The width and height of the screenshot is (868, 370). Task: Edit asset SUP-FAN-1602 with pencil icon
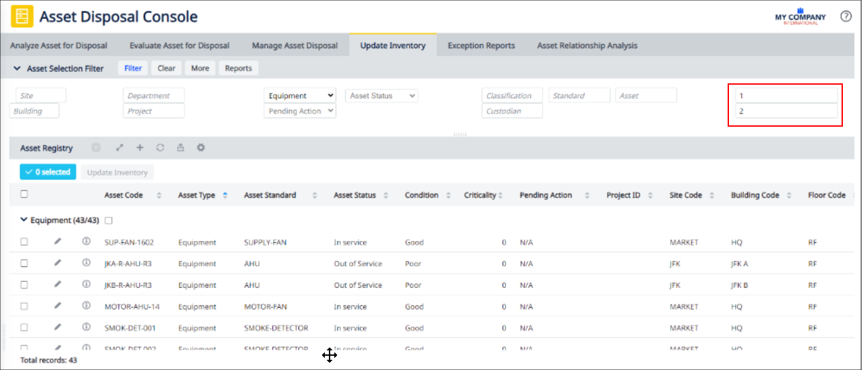(58, 242)
